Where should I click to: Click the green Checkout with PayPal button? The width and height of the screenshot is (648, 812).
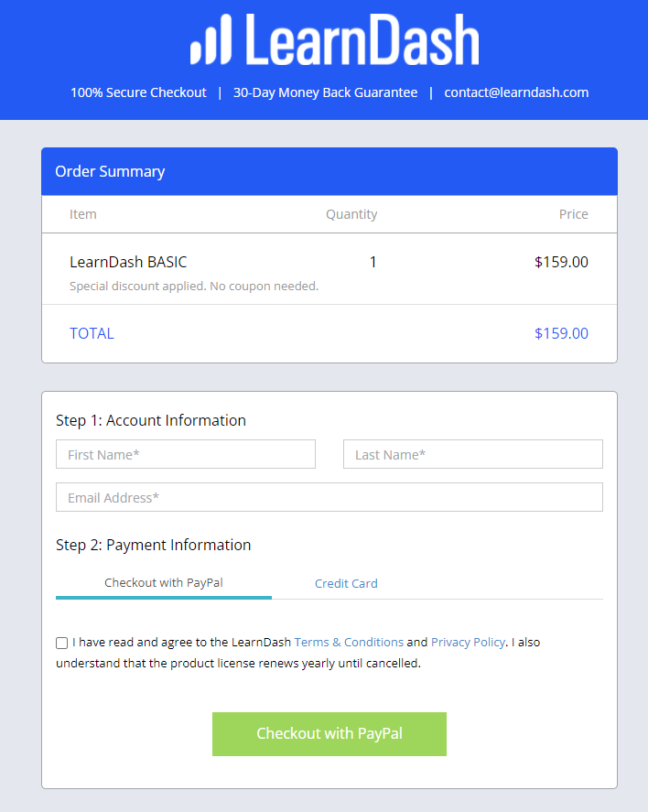329,734
